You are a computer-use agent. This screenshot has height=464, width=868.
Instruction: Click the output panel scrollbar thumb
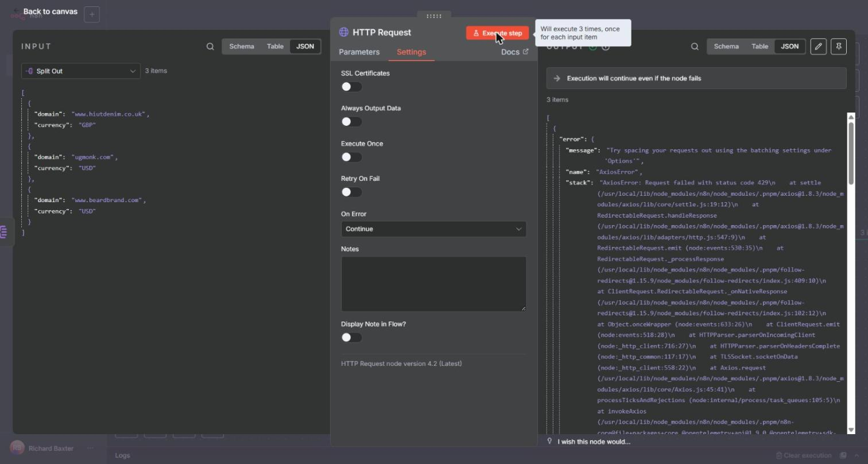click(x=851, y=153)
